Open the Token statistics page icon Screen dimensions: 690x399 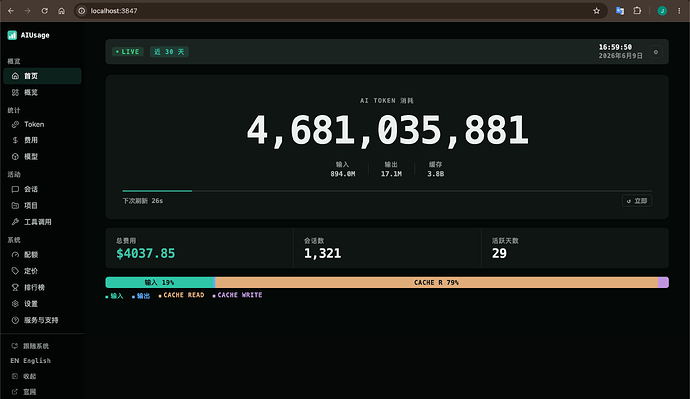click(15, 124)
